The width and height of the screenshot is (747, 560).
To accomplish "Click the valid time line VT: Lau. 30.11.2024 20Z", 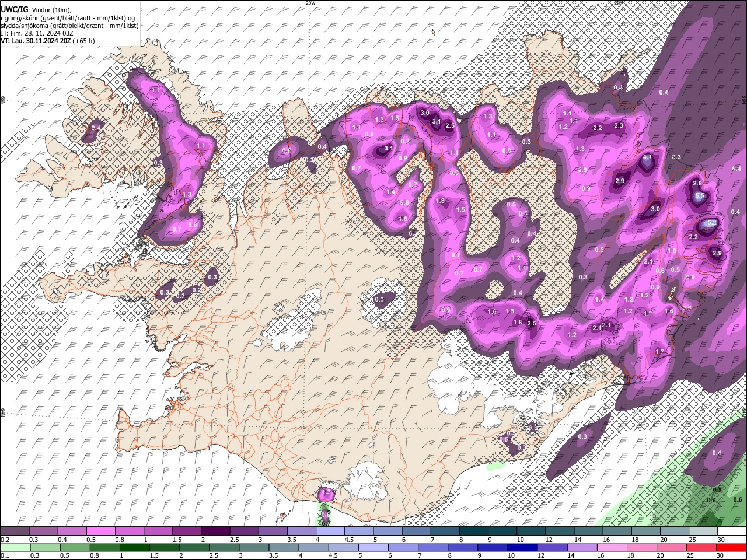I will coord(36,41).
